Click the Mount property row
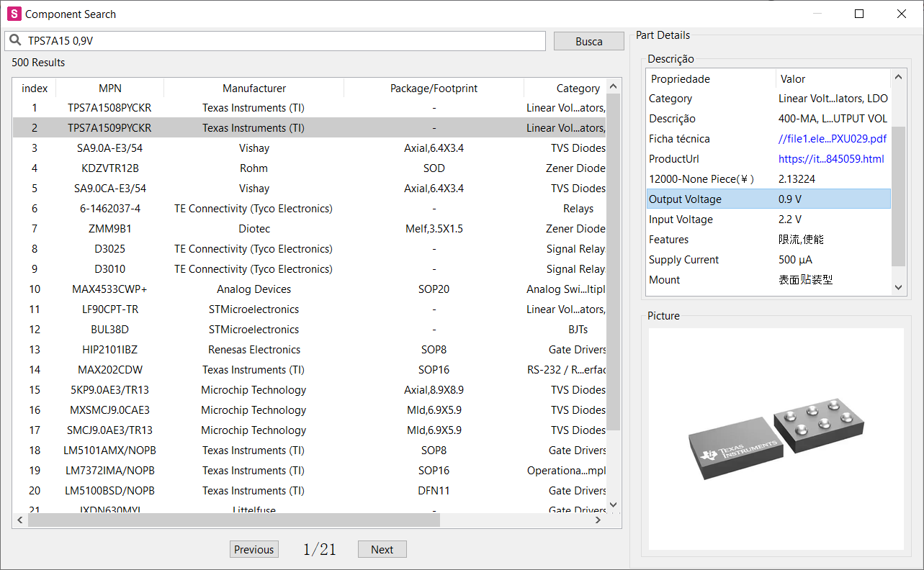The width and height of the screenshot is (924, 570). (x=768, y=280)
